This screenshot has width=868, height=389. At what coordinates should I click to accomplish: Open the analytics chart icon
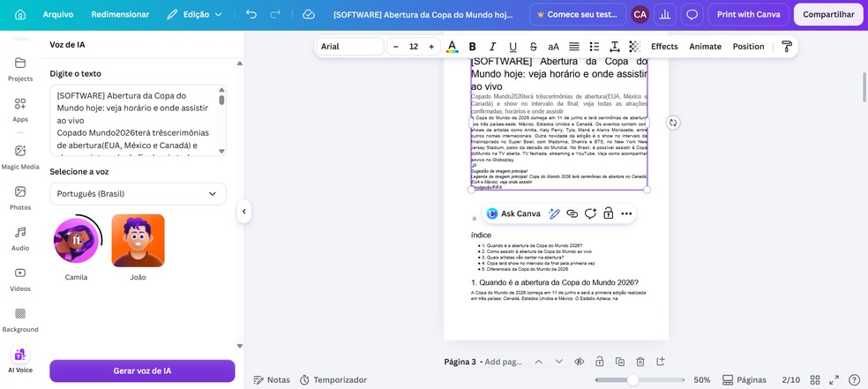tap(665, 14)
